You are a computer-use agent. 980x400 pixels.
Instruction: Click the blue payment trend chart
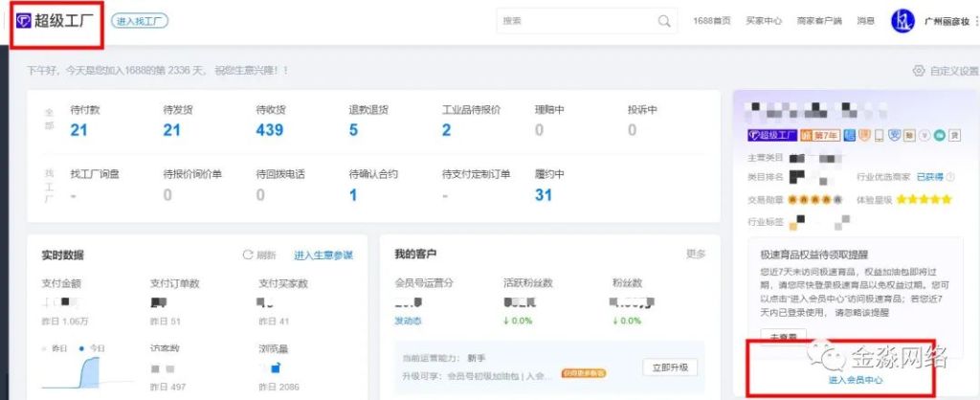(x=87, y=371)
